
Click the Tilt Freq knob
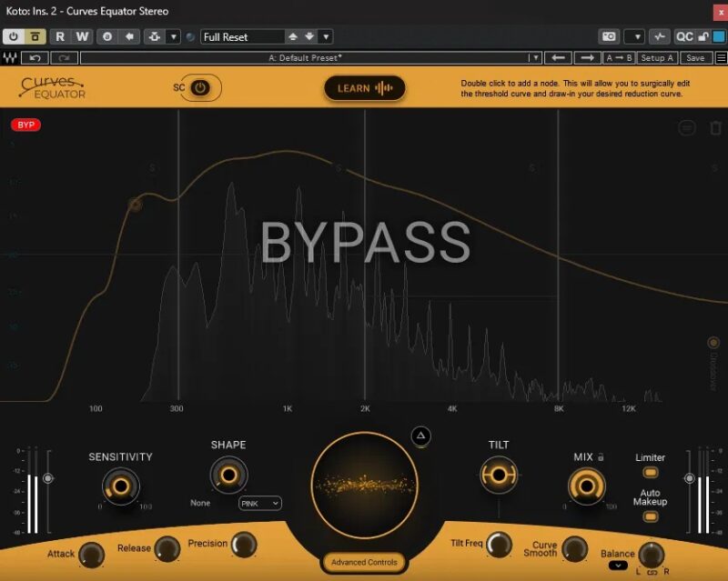pos(499,545)
